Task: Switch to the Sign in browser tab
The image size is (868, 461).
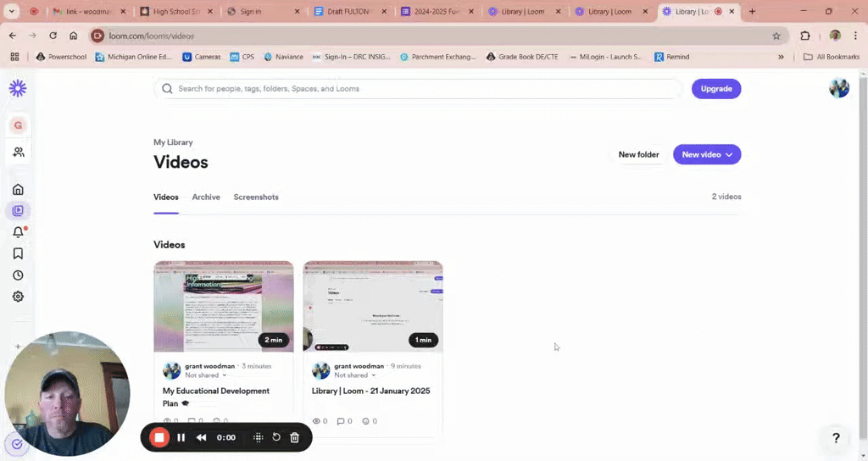Action: [x=263, y=12]
